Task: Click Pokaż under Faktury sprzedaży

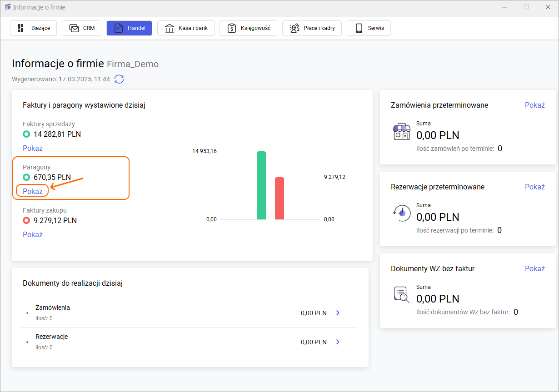Action: coord(33,148)
